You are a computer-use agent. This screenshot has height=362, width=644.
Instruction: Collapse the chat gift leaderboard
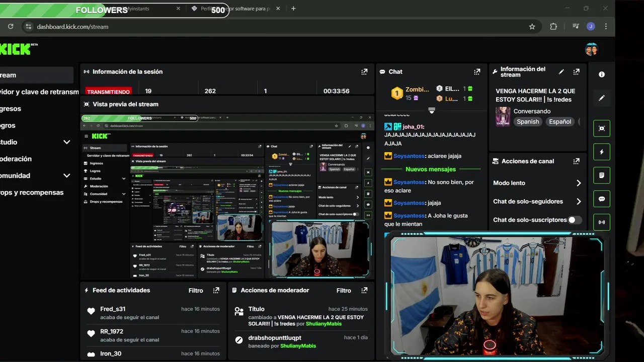click(431, 111)
